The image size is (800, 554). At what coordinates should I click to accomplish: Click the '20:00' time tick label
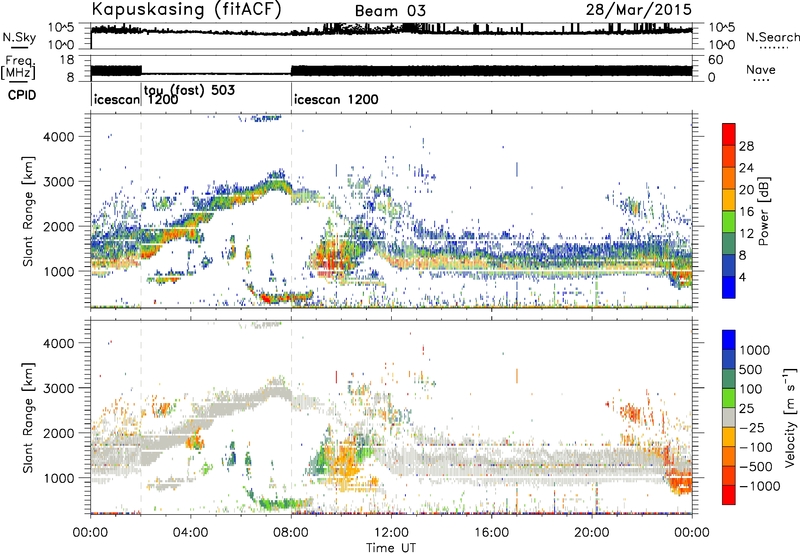(x=591, y=533)
